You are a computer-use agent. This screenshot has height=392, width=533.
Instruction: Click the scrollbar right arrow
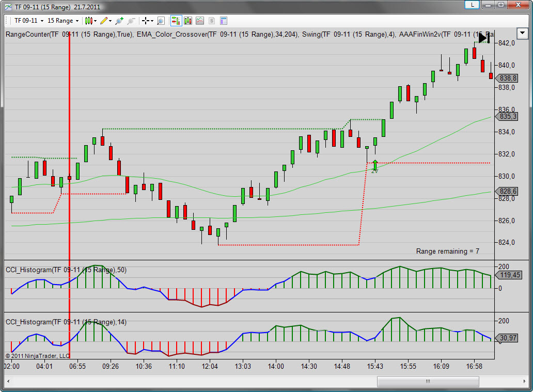[x=524, y=382]
